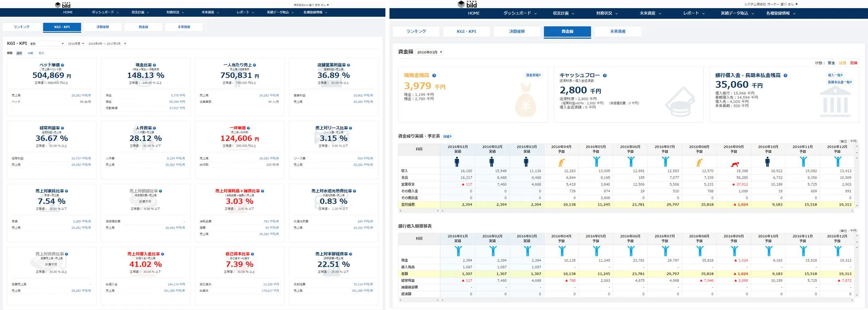Open the 2016年03月 month dropdown
The width and height of the screenshot is (868, 310).
point(430,52)
